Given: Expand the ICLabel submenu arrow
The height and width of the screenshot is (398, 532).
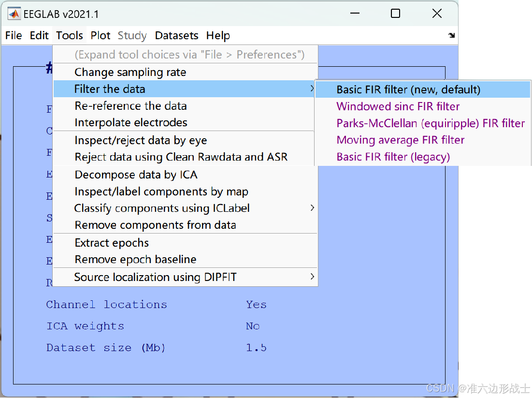Looking at the screenshot, I should pos(312,208).
